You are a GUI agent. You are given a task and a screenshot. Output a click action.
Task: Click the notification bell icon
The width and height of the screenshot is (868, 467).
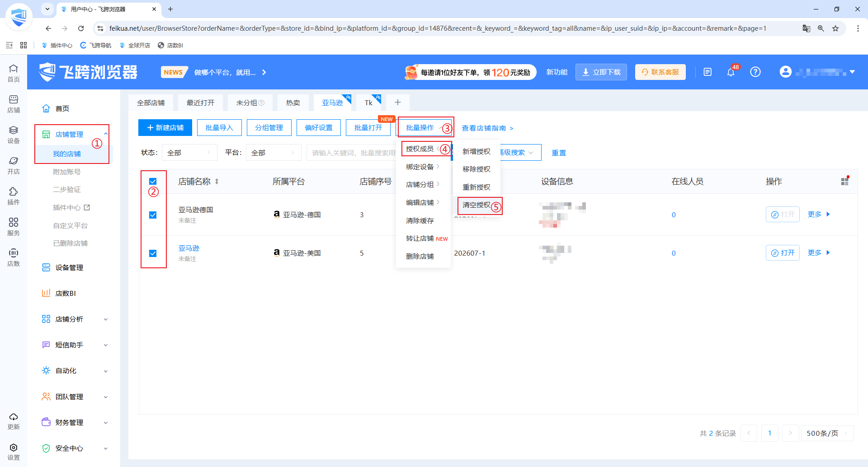click(731, 72)
